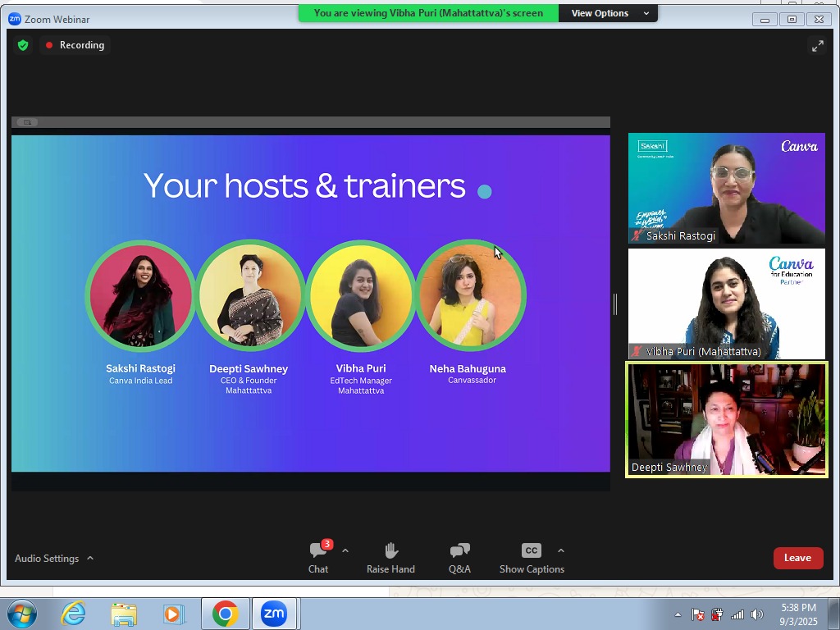Select Sakshi Rastogi's video tile
The height and width of the screenshot is (630, 840).
click(x=727, y=188)
